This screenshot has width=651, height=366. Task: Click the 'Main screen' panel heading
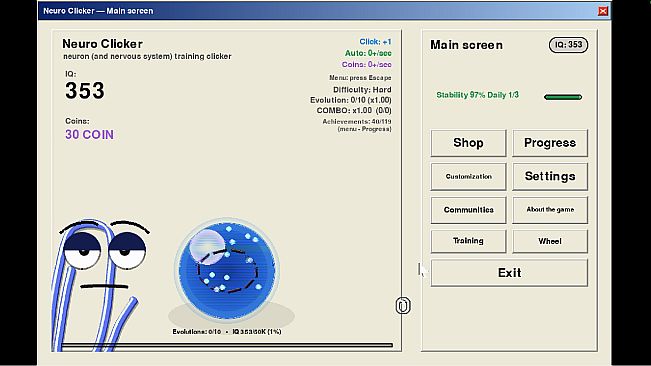click(x=466, y=45)
